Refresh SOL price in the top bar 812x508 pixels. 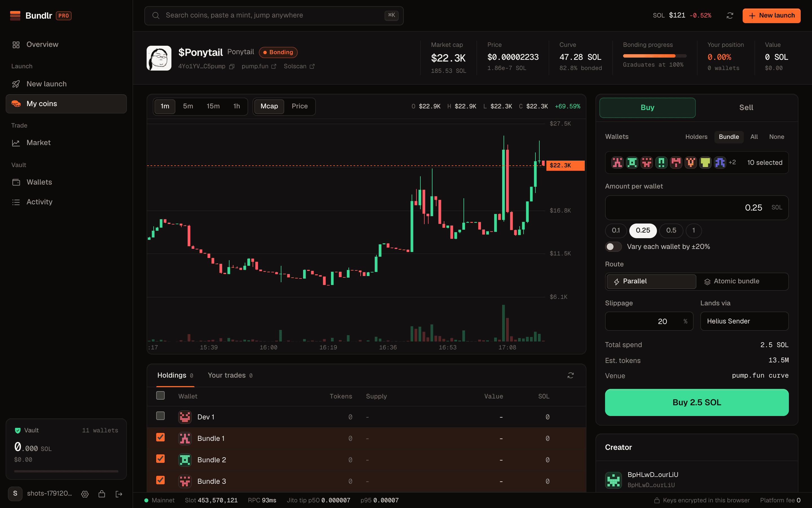pyautogui.click(x=730, y=16)
